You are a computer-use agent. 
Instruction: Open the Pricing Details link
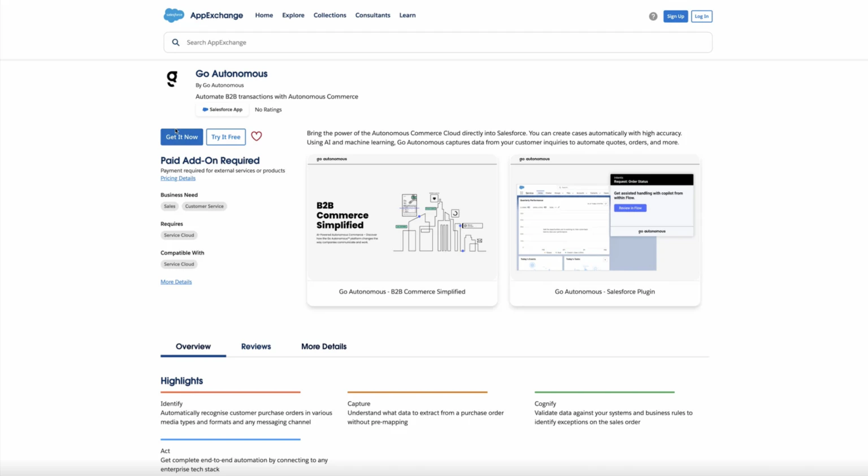coord(178,178)
